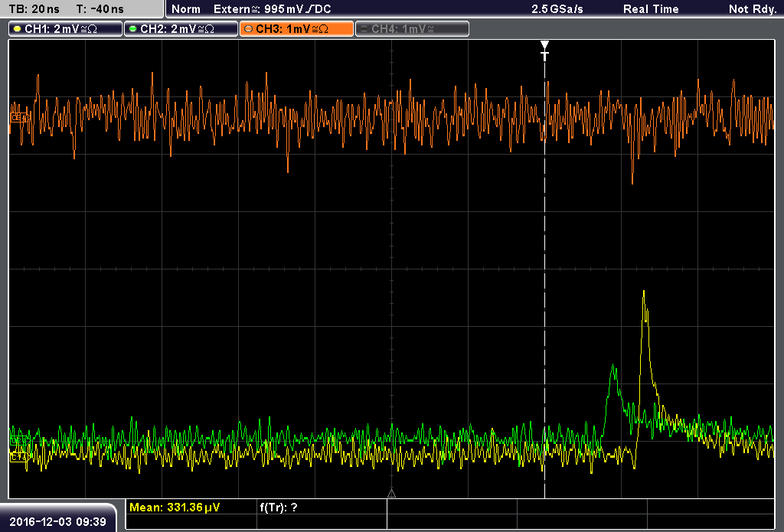Click the yellow CH1 indicator dot
This screenshot has height=532, width=784.
18,29
